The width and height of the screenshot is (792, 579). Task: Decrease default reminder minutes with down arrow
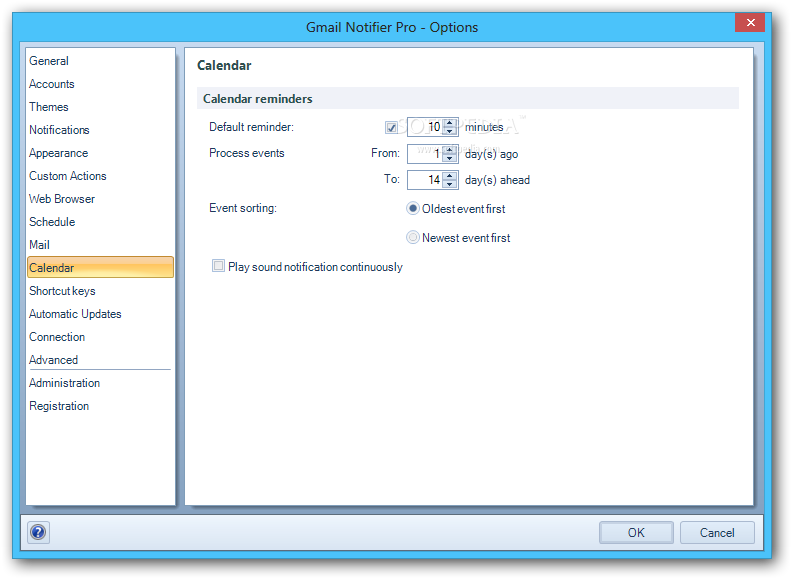(450, 131)
